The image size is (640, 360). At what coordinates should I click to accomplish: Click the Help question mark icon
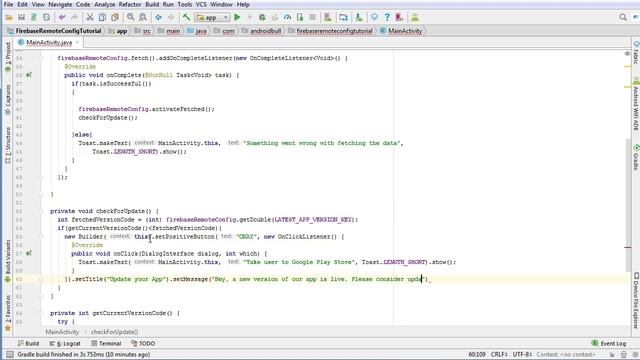[387, 18]
